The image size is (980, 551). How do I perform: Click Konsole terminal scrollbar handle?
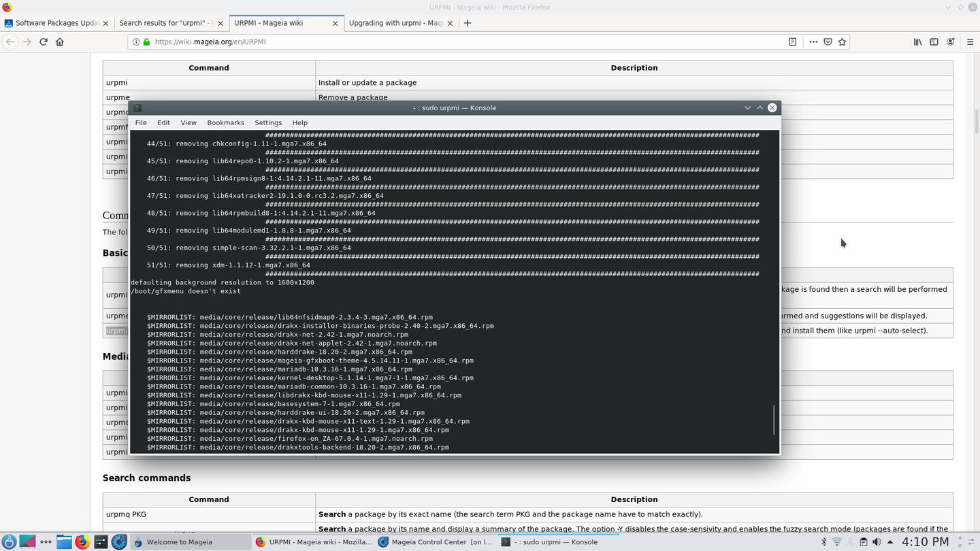774,420
